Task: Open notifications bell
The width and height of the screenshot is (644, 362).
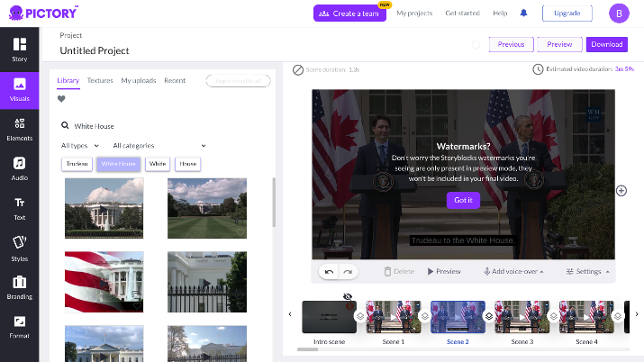Action: [523, 14]
